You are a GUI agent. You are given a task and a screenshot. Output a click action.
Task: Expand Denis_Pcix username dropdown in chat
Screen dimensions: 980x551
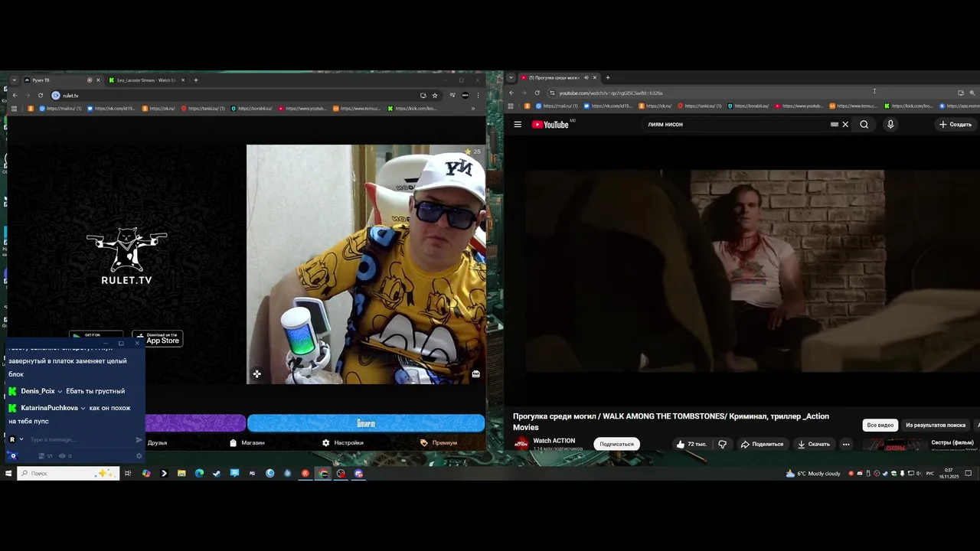[x=60, y=391]
